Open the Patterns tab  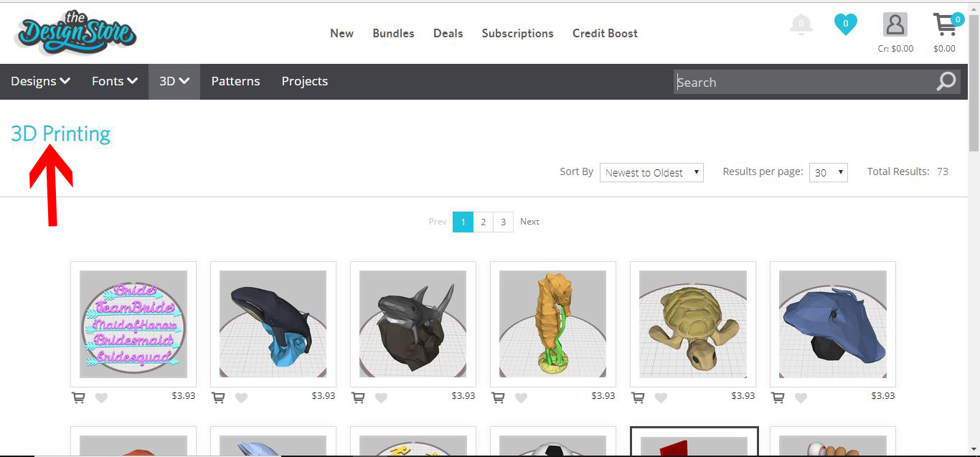point(235,81)
